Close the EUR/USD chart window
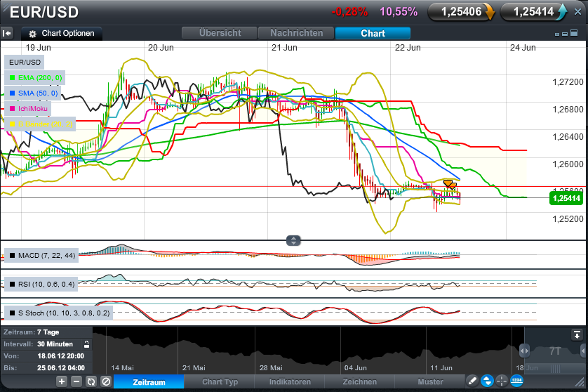The image size is (588, 392). click(578, 12)
